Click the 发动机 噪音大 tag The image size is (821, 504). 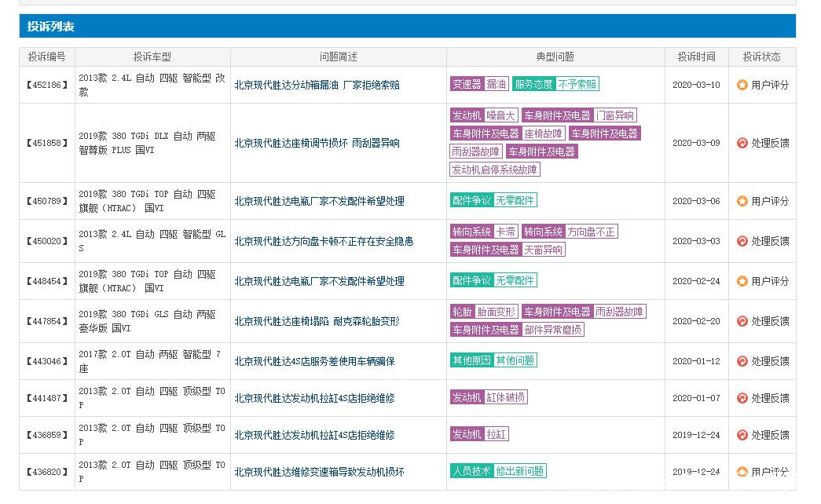tap(483, 115)
